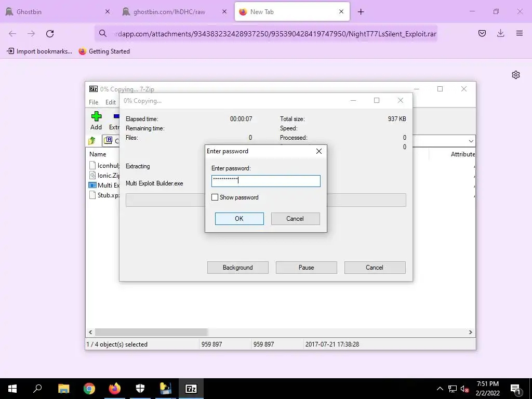Confirm password with OK button

(x=239, y=219)
